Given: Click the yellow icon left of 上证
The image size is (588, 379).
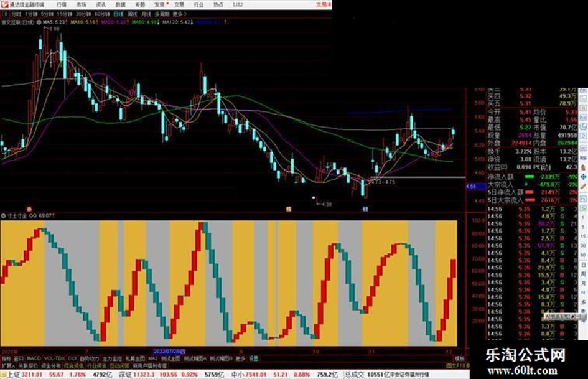Looking at the screenshot, I should click(x=3, y=375).
